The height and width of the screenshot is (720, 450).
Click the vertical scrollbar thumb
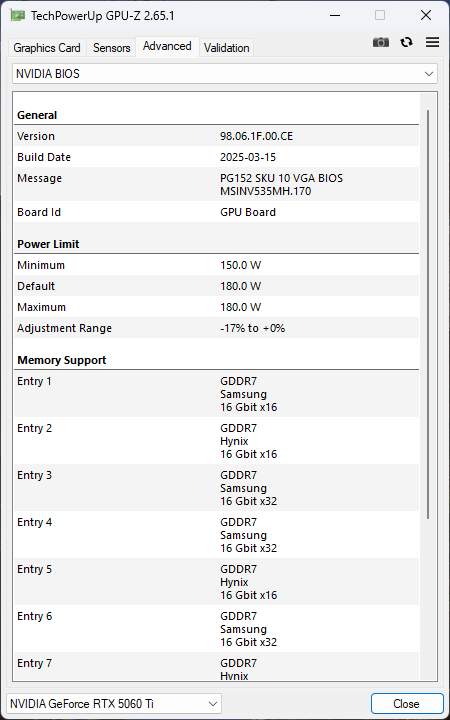point(428,314)
